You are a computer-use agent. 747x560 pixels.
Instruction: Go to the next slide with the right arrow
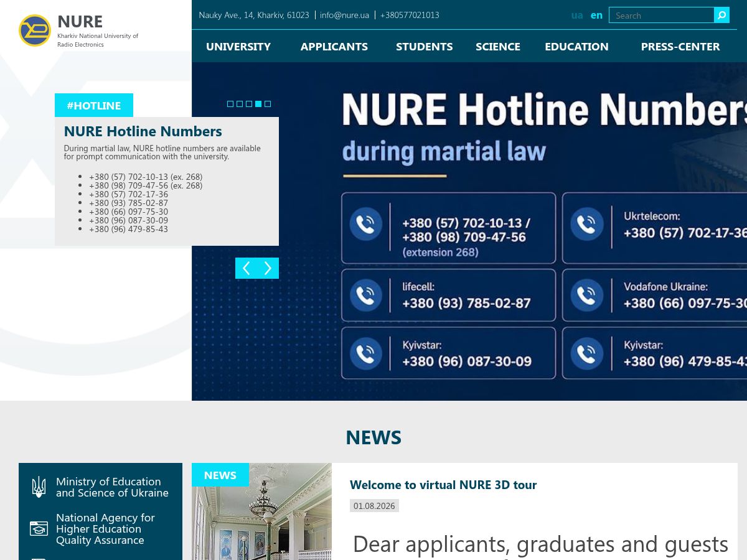(x=268, y=268)
